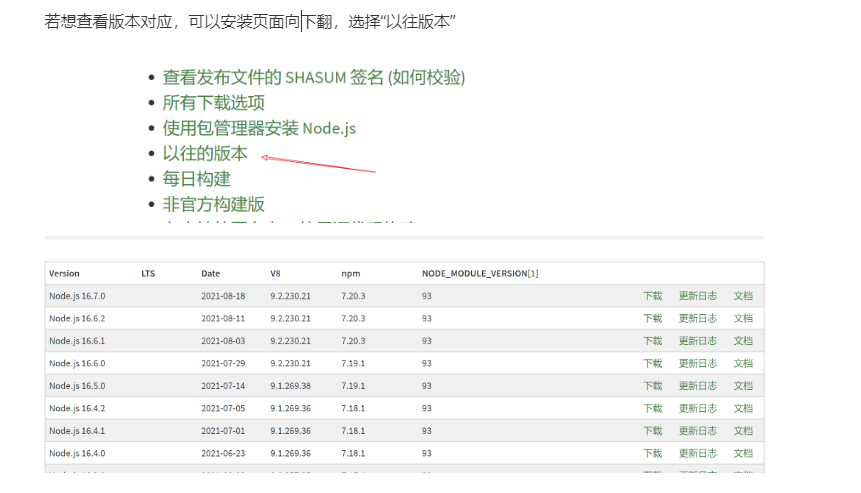Open changelog for Node.js 16.5.0
The width and height of the screenshot is (861, 493).
(x=697, y=386)
